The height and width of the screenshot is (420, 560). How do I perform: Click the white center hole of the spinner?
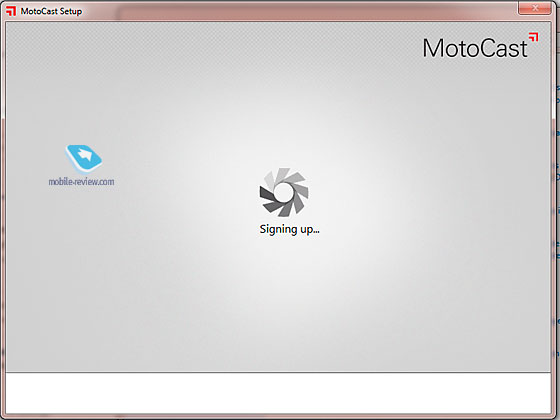(283, 193)
